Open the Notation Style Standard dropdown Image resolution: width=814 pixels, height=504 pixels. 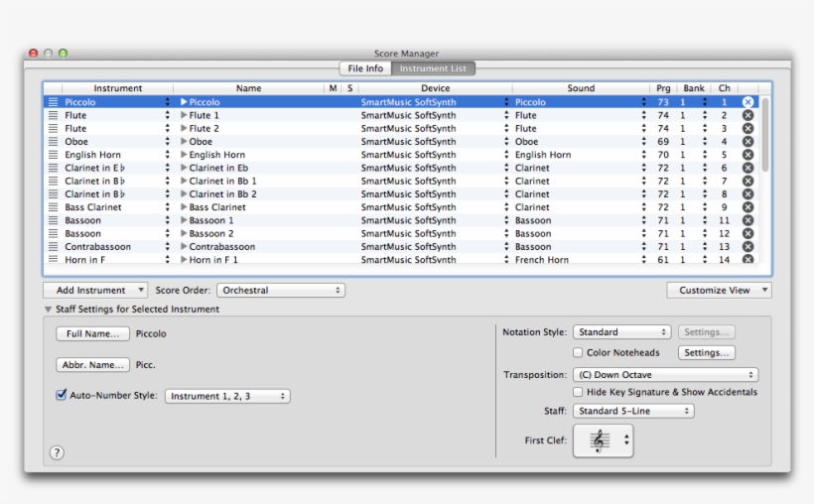tap(622, 332)
